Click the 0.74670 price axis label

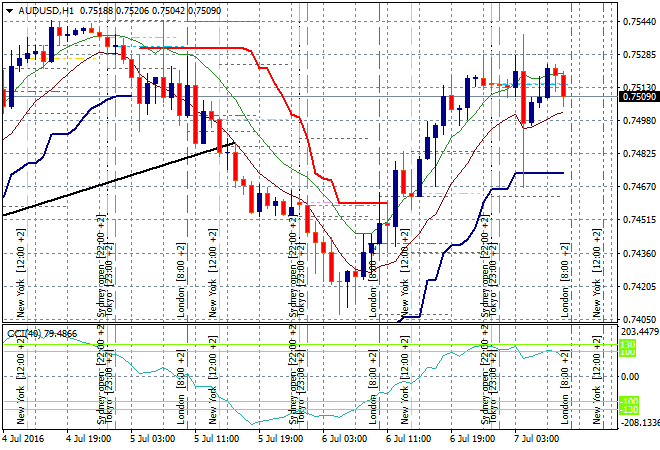(x=639, y=187)
